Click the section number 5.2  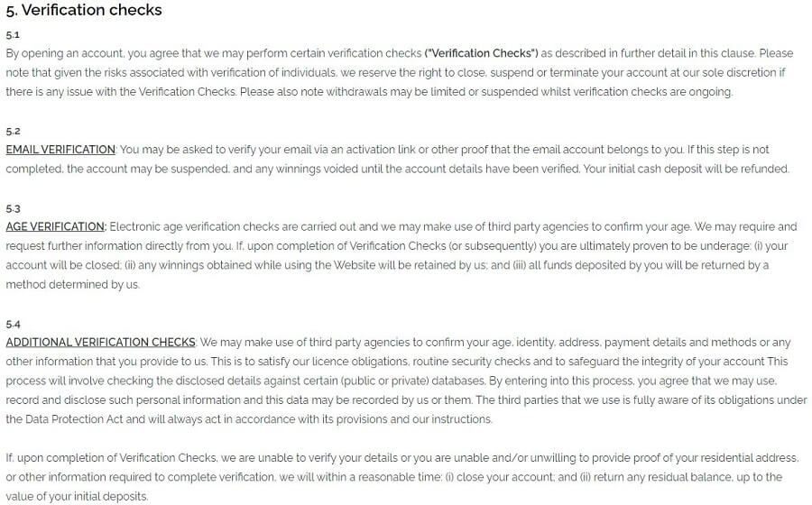pos(13,131)
